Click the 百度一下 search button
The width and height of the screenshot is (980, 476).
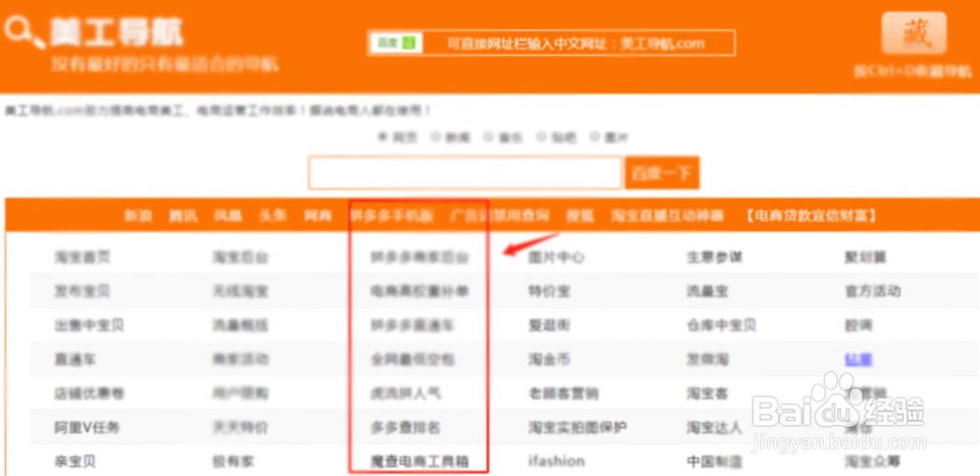coord(661,173)
